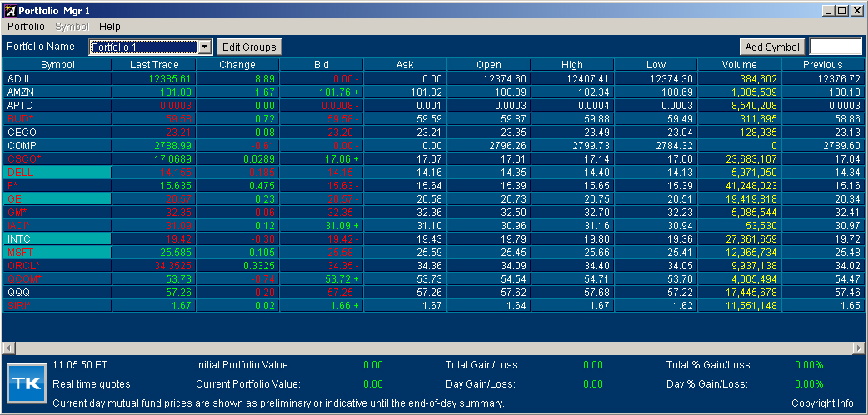Click the High column header
Viewport: 868px width, 415px height.
pyautogui.click(x=572, y=65)
